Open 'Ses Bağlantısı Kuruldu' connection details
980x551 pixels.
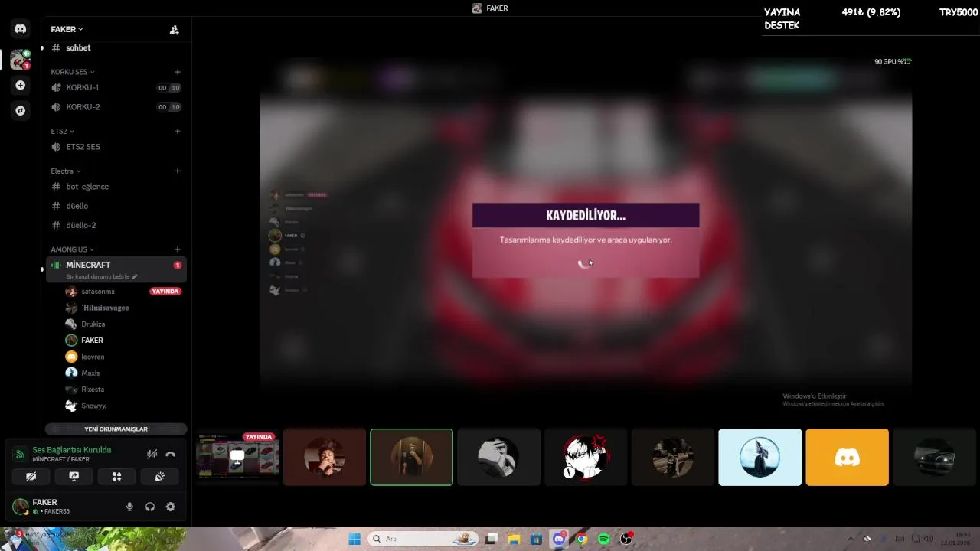pyautogui.click(x=72, y=450)
